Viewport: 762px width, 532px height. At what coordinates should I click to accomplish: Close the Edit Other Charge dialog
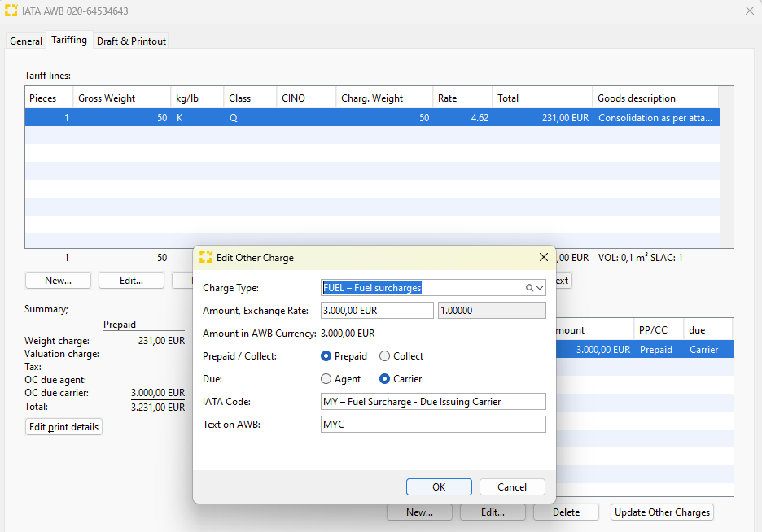(x=544, y=257)
